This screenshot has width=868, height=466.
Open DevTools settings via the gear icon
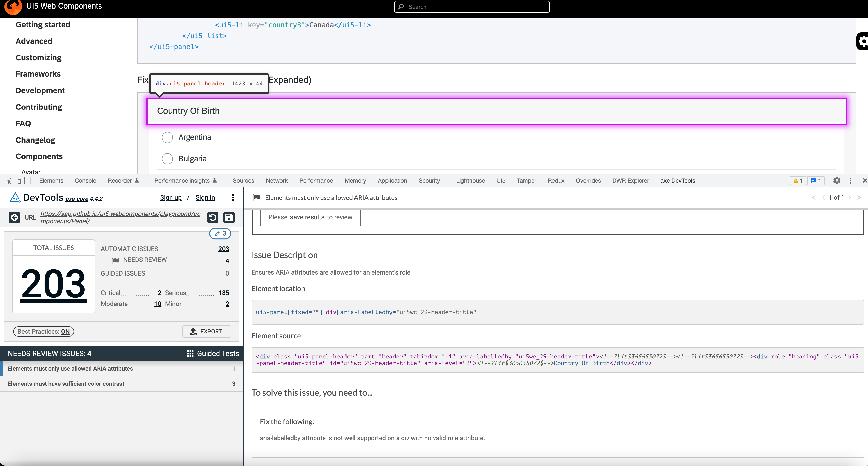tap(837, 181)
